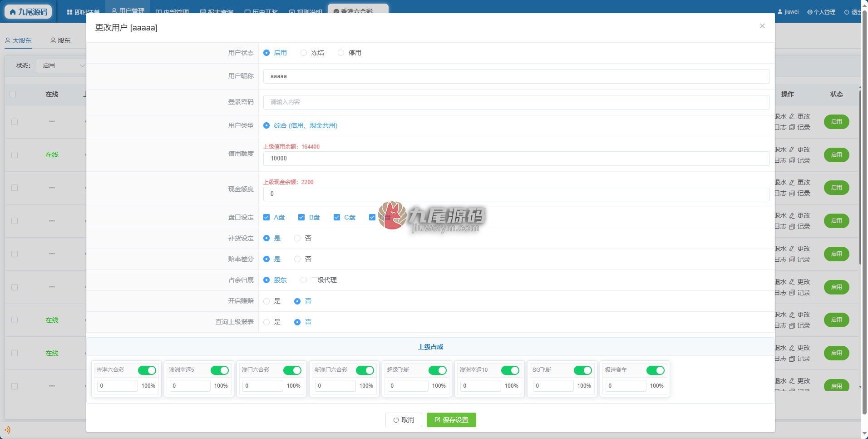Click the 退出 power icon
868x439 pixels.
pyautogui.click(x=847, y=12)
